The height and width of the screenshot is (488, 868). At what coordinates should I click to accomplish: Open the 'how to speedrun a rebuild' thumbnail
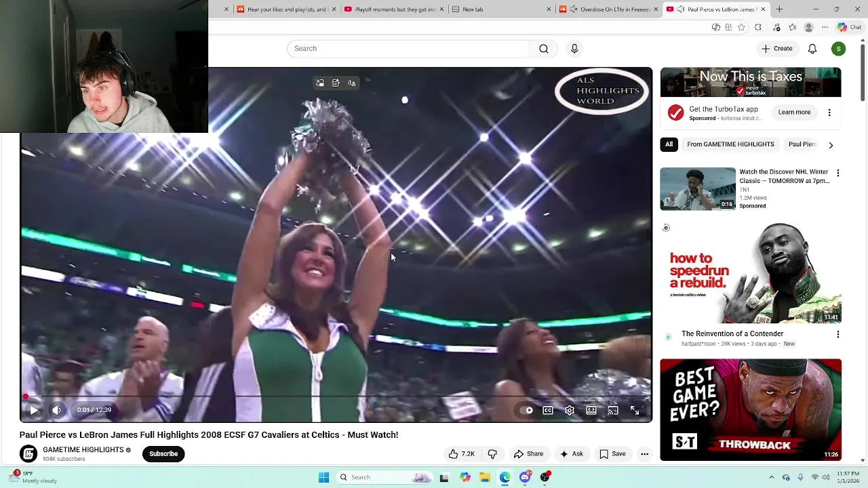click(751, 272)
